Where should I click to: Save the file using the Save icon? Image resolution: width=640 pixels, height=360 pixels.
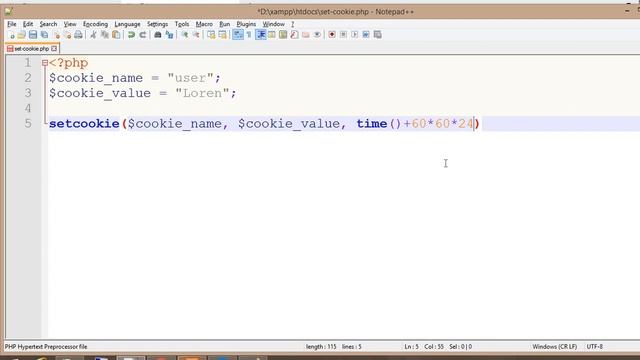pyautogui.click(x=33, y=35)
